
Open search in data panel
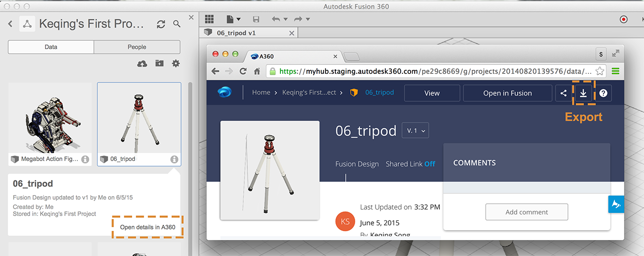177,24
